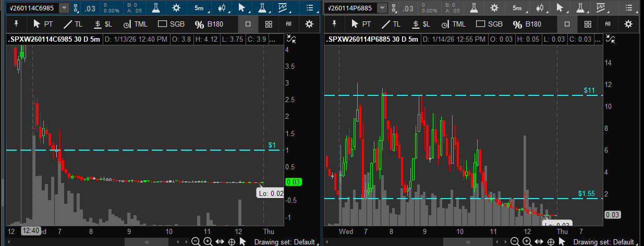Toggle All charts drawing mode on left toolbar
644x246 pixels.
pos(288,24)
